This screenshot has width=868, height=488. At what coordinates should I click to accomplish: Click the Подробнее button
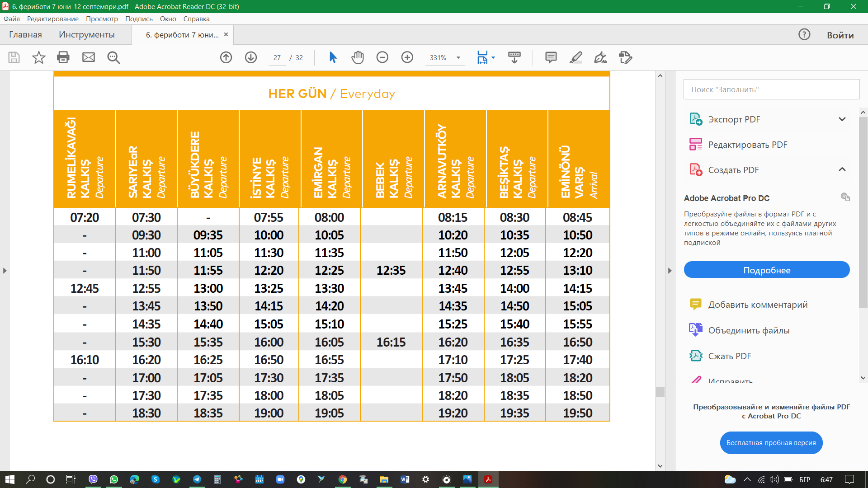tap(767, 270)
